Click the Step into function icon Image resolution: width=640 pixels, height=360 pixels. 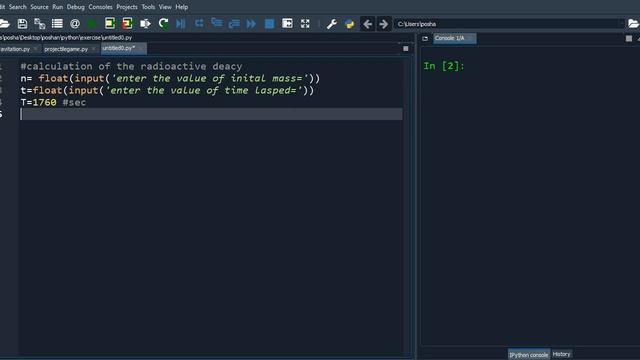[x=217, y=23]
